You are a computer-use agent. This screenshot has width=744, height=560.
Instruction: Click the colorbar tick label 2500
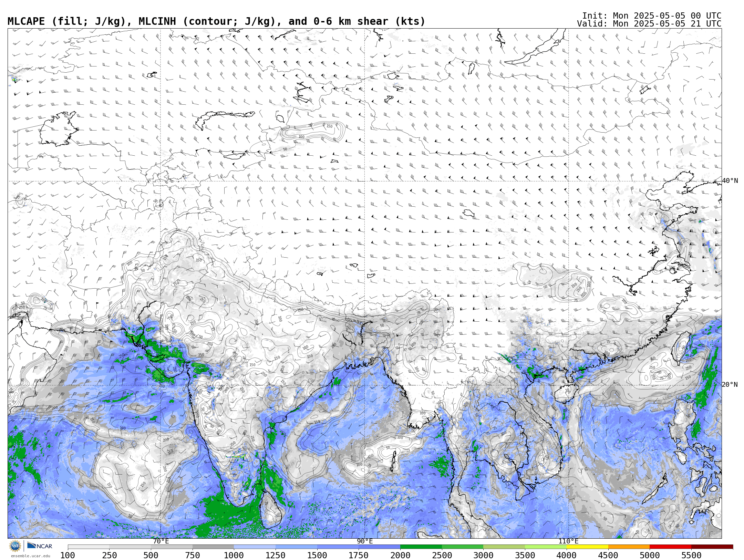442,556
